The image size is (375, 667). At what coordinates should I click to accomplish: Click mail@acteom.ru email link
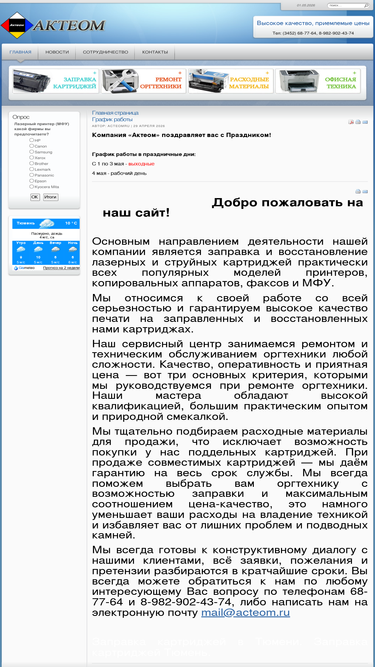coord(245,613)
